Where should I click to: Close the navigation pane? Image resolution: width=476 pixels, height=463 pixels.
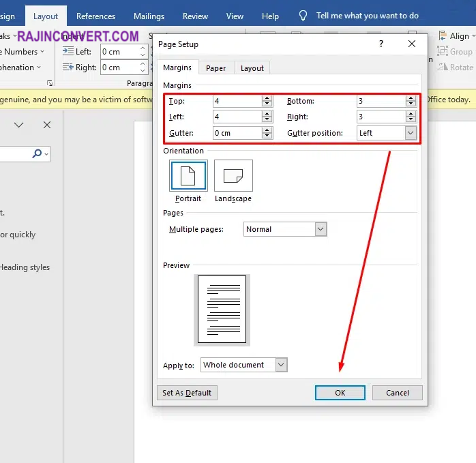[x=47, y=125]
